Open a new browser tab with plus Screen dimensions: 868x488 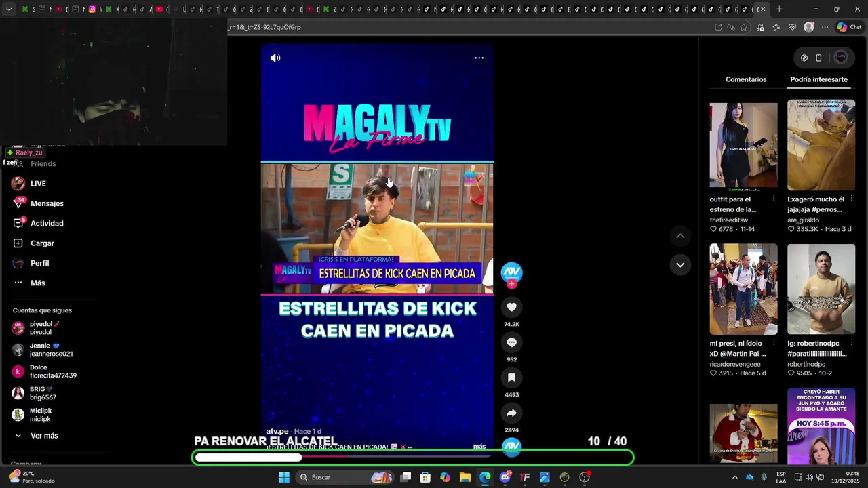tap(779, 9)
